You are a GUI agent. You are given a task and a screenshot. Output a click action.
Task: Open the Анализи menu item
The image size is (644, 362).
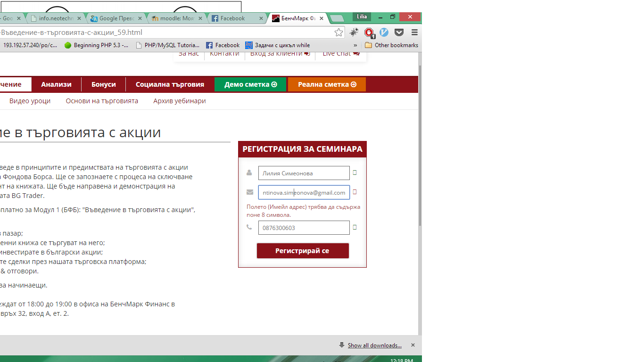(x=56, y=84)
